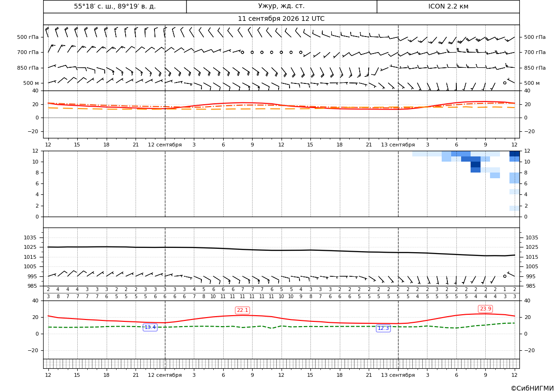Image resolution: width=554 pixels, height=392 pixels.
Task: Click the blue 12.3 minimum temperature label
Action: tap(383, 328)
